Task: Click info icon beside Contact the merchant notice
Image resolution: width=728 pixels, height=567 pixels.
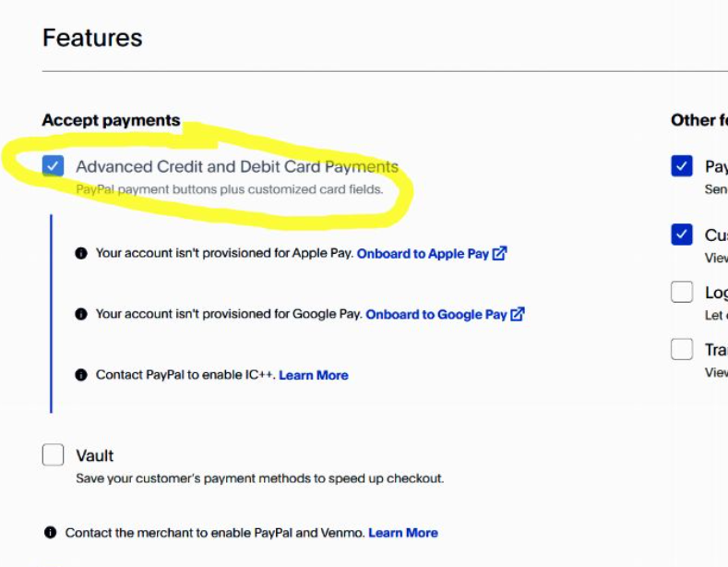Action: pos(50,532)
